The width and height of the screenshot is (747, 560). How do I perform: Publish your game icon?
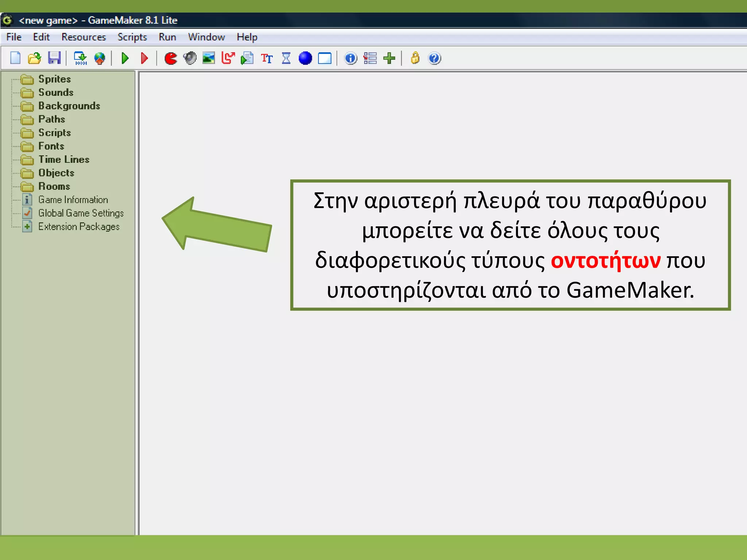100,58
